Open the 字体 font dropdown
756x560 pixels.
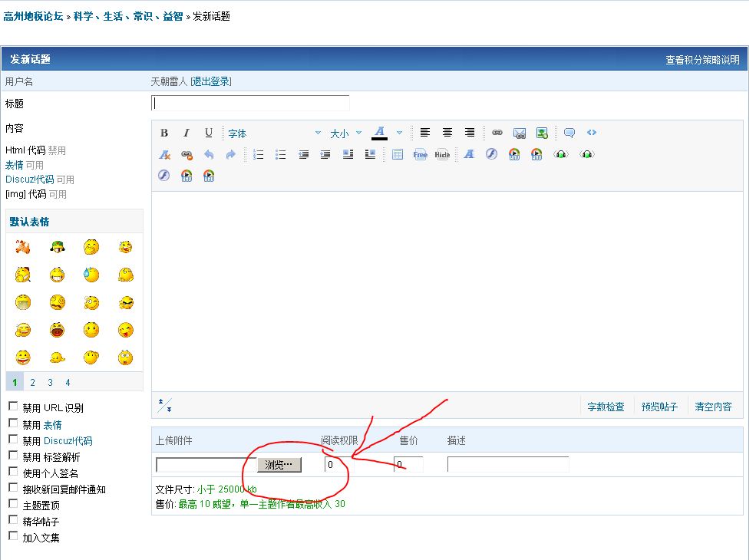point(274,133)
